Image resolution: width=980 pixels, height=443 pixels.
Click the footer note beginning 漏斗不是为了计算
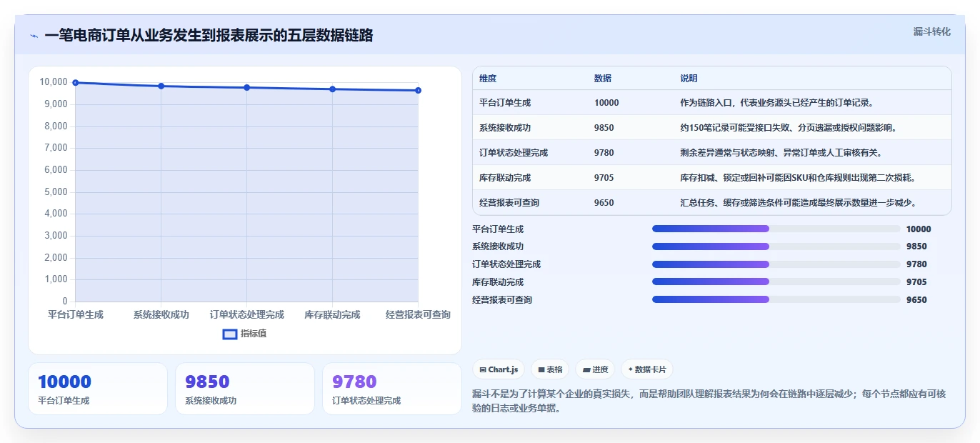click(709, 401)
